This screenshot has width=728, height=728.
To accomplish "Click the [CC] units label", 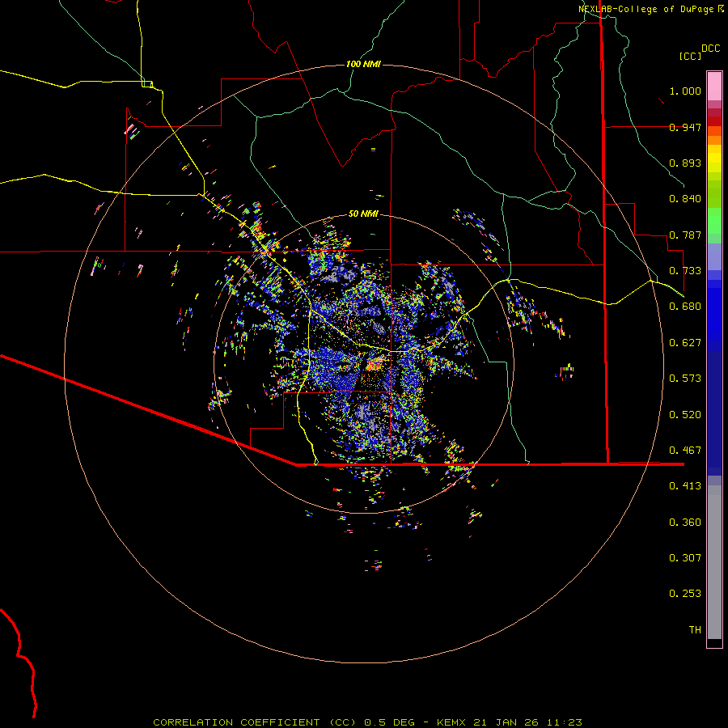I will coord(690,56).
